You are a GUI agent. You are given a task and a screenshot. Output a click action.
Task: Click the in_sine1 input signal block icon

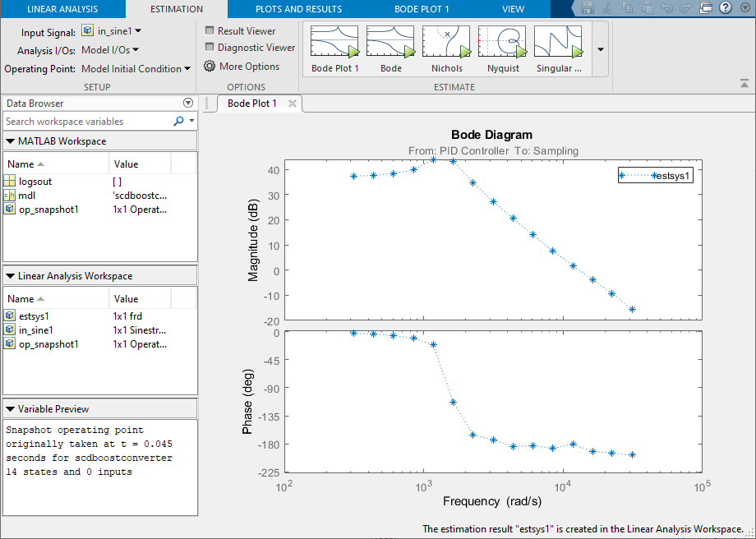[x=87, y=31]
